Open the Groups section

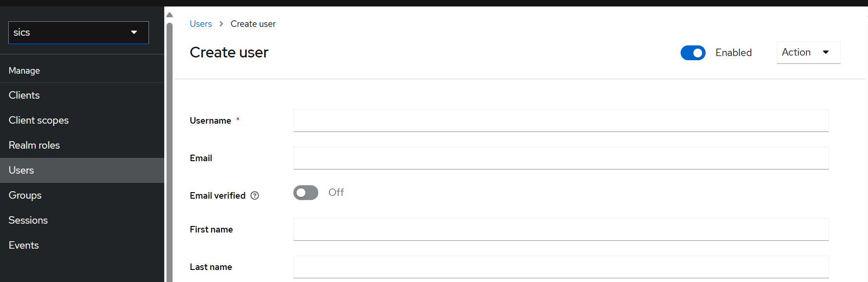25,195
